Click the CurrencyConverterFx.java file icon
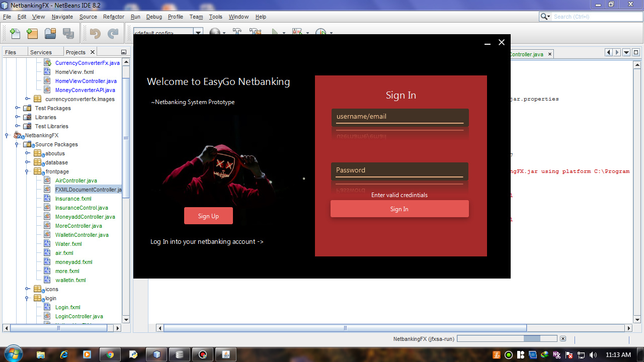This screenshot has height=362, width=644. (x=47, y=63)
